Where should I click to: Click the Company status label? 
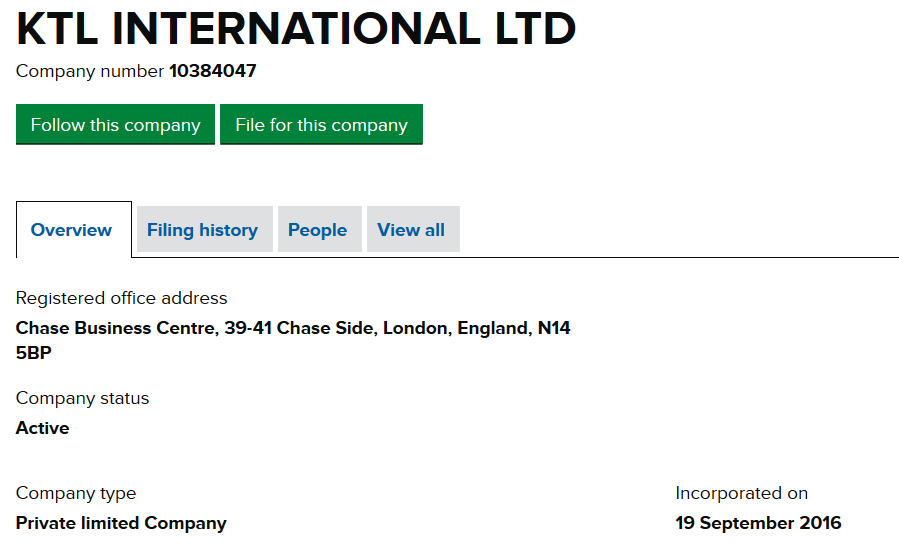pyautogui.click(x=82, y=398)
